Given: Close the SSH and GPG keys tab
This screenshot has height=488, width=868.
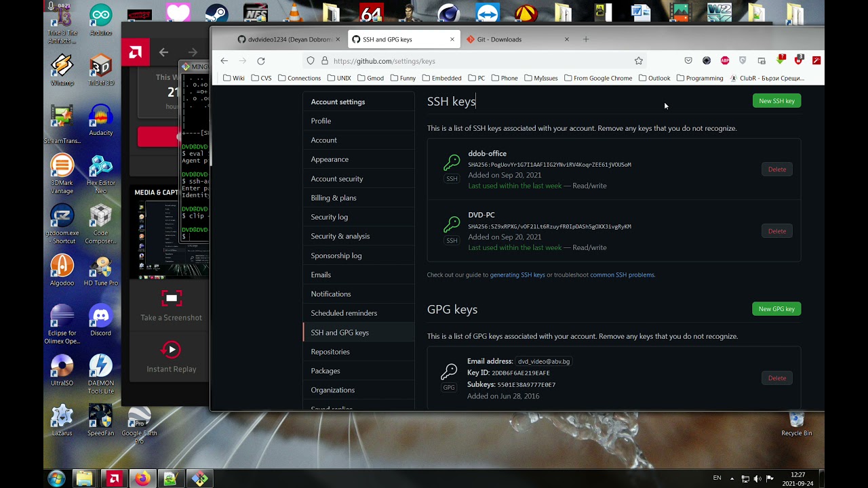Looking at the screenshot, I should point(452,39).
